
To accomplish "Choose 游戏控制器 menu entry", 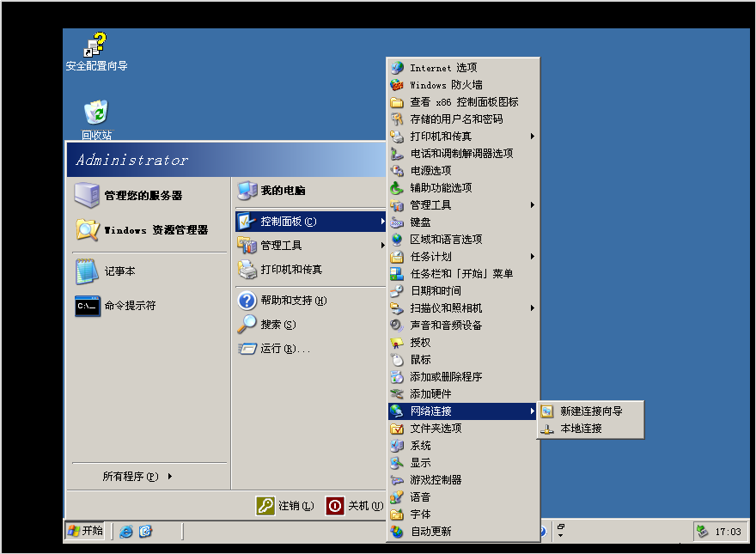I will pos(463,480).
